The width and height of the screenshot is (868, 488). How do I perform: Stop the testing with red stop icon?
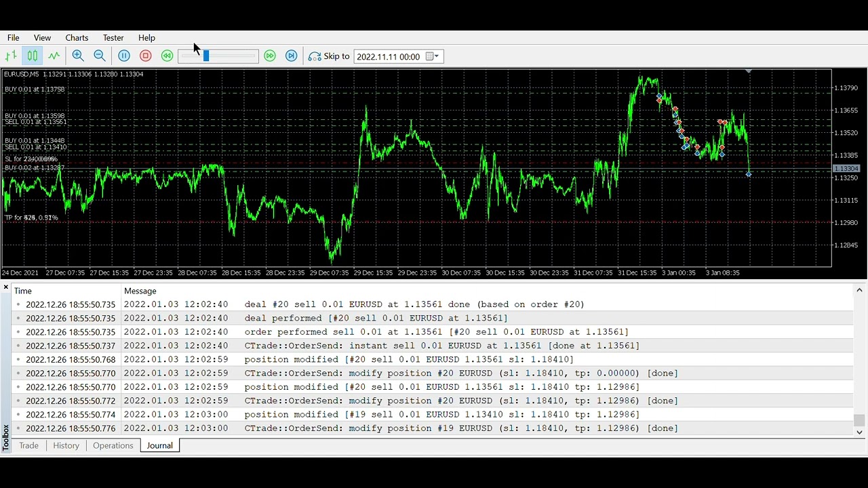[x=146, y=56]
